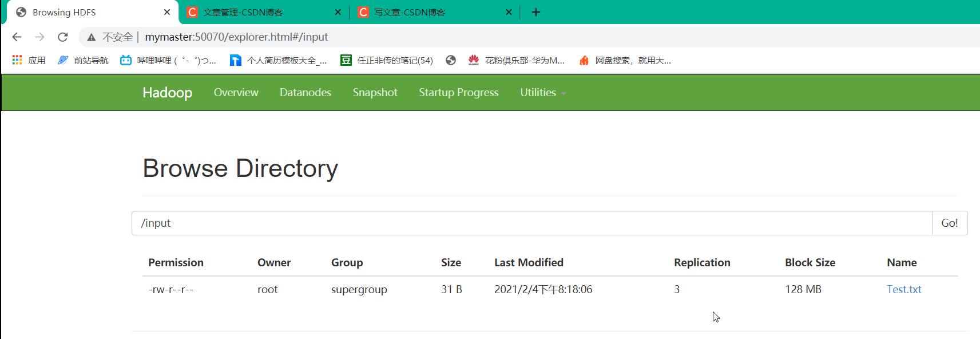The width and height of the screenshot is (980, 339).
Task: Click the 128 MB block size cell
Action: 803,290
